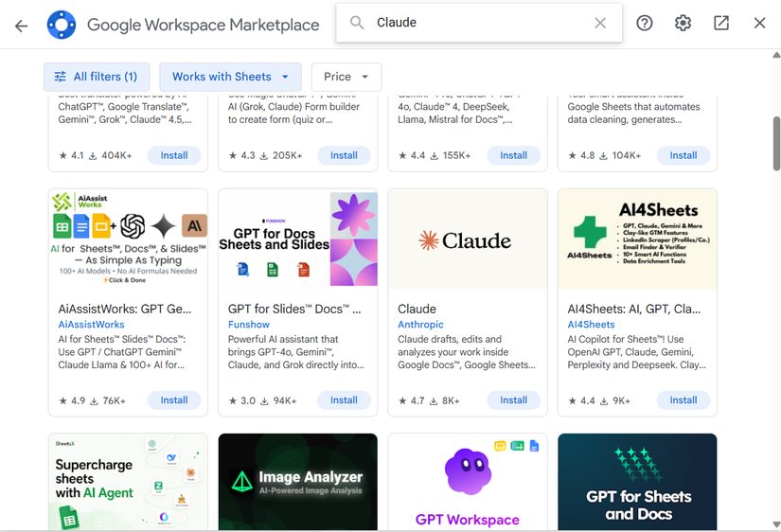Open the Funshow developer link

249,325
